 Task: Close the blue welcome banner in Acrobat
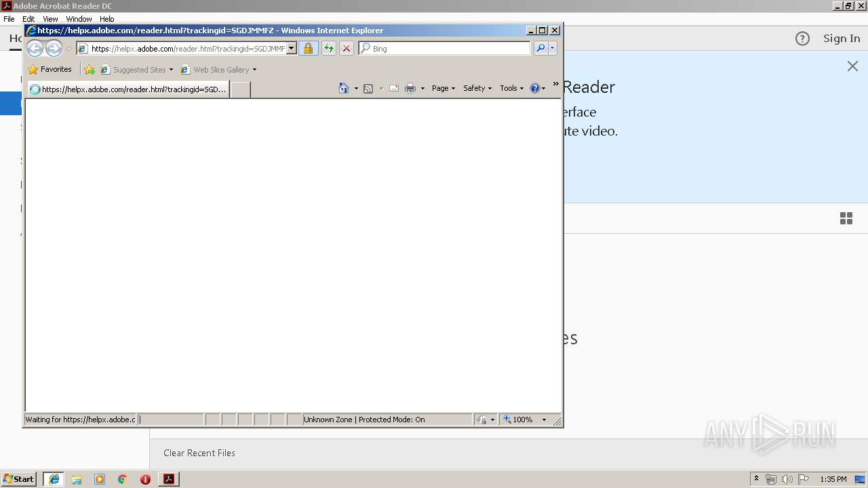[x=852, y=66]
